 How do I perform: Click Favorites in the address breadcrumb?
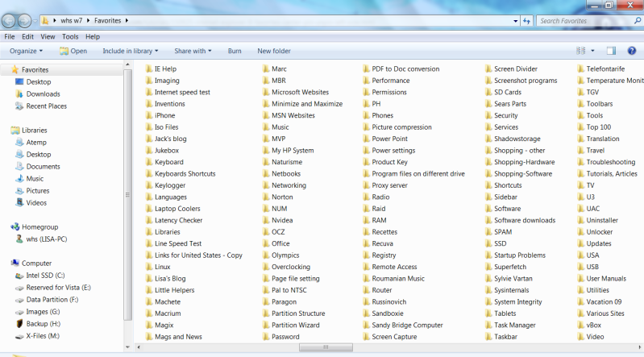(108, 20)
